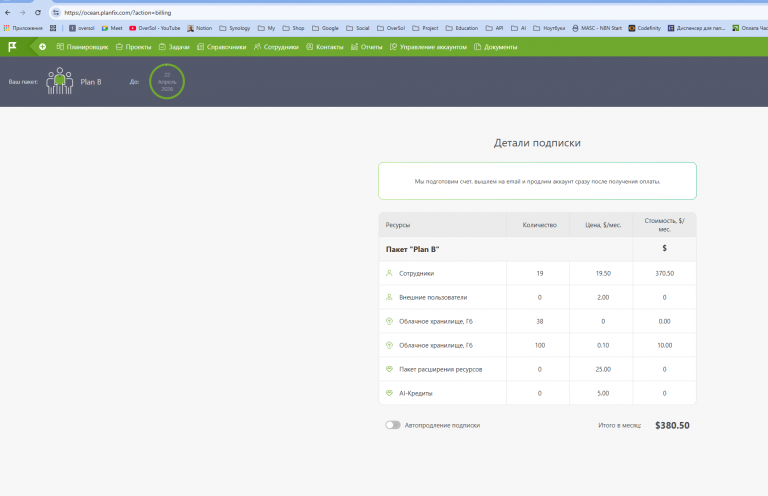
Task: Click the person icon beside Внешние пользователи
Action: pyautogui.click(x=389, y=297)
